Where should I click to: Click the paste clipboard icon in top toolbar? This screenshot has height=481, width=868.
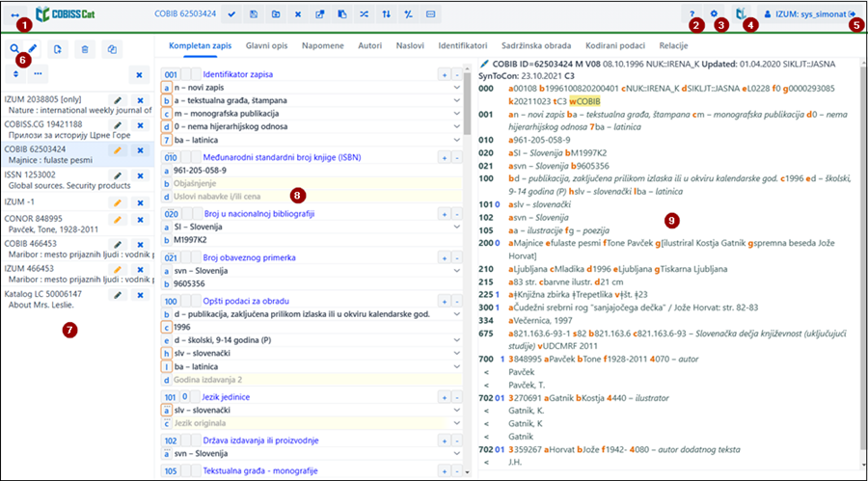[342, 14]
